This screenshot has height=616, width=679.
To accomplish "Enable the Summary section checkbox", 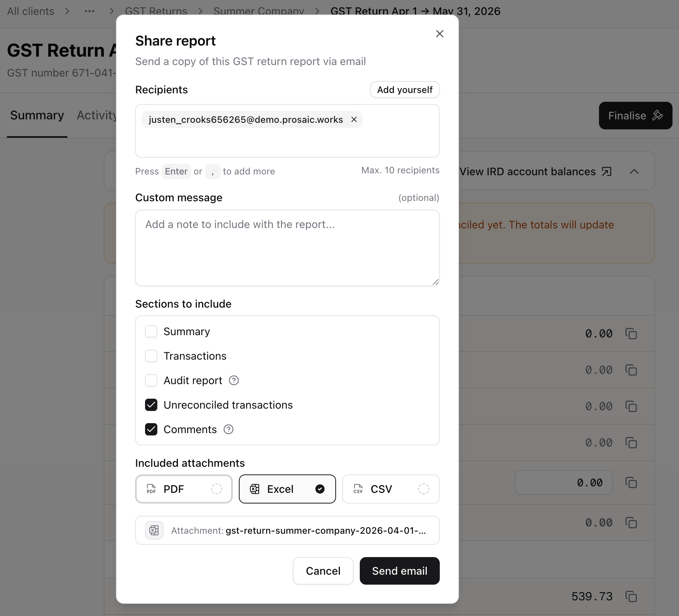I will pyautogui.click(x=151, y=331).
